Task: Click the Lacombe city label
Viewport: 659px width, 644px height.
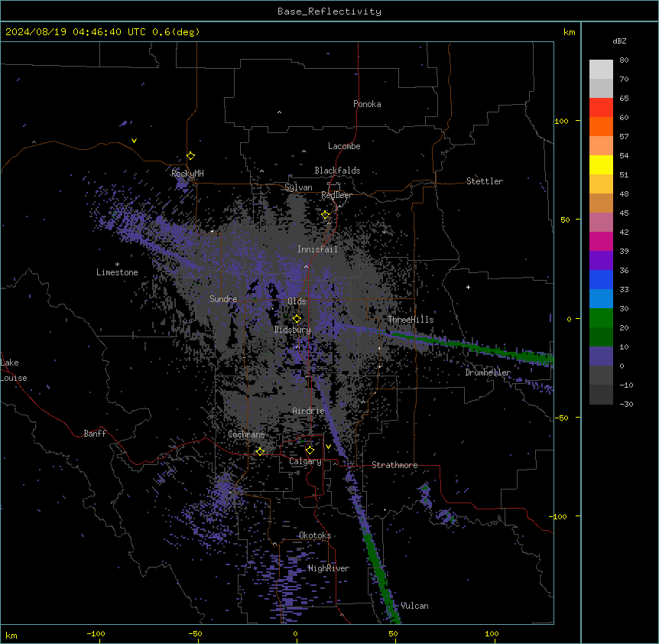Action: click(344, 146)
